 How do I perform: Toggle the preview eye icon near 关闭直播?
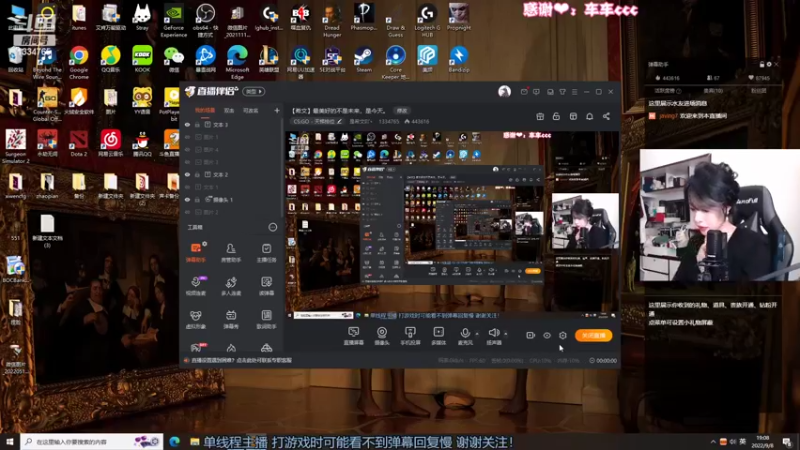click(x=546, y=335)
